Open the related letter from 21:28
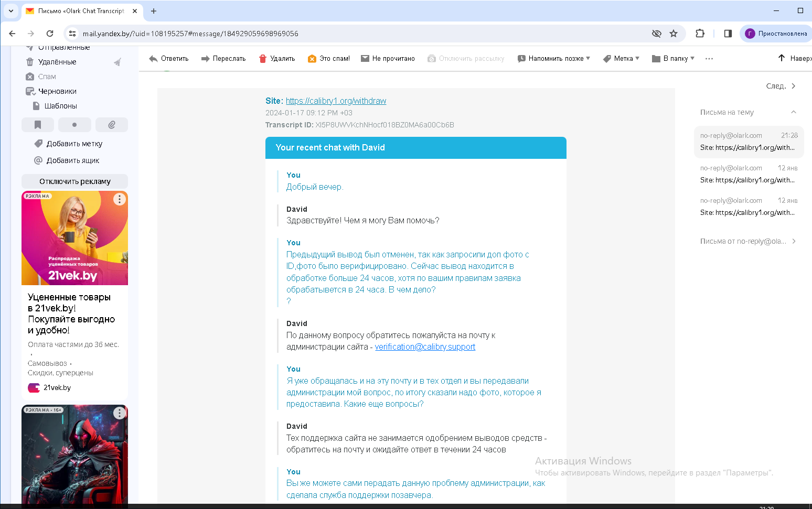Image resolution: width=812 pixels, height=509 pixels. [749, 142]
